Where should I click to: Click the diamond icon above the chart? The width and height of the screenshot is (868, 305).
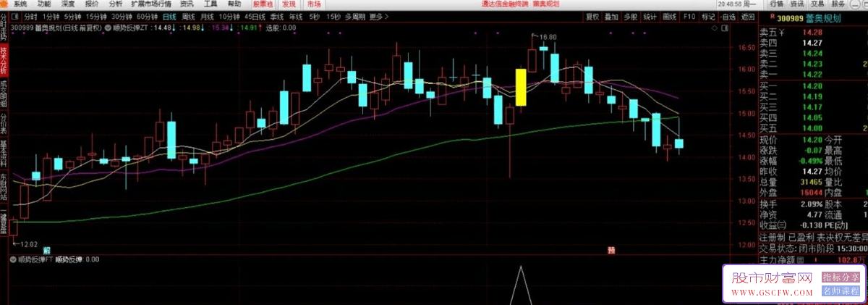coord(715,28)
